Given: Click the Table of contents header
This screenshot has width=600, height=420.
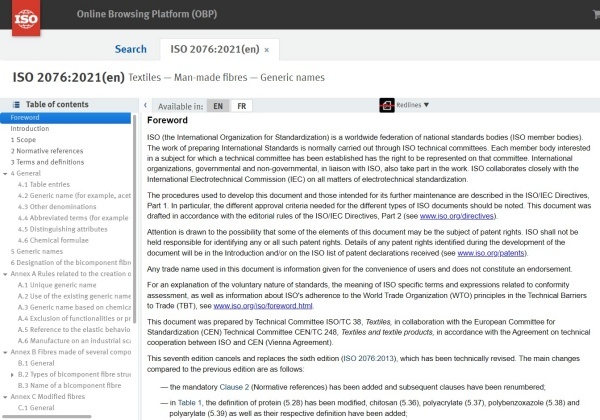Looking at the screenshot, I should click(x=57, y=104).
